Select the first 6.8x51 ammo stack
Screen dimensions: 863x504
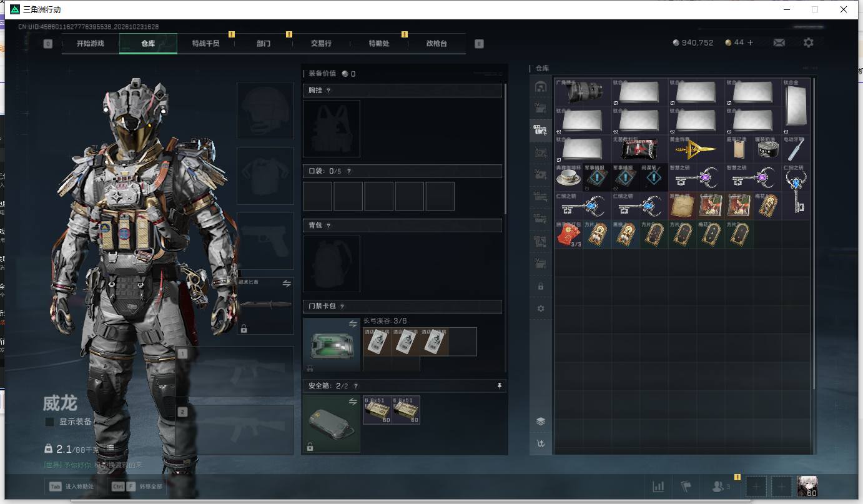[377, 410]
